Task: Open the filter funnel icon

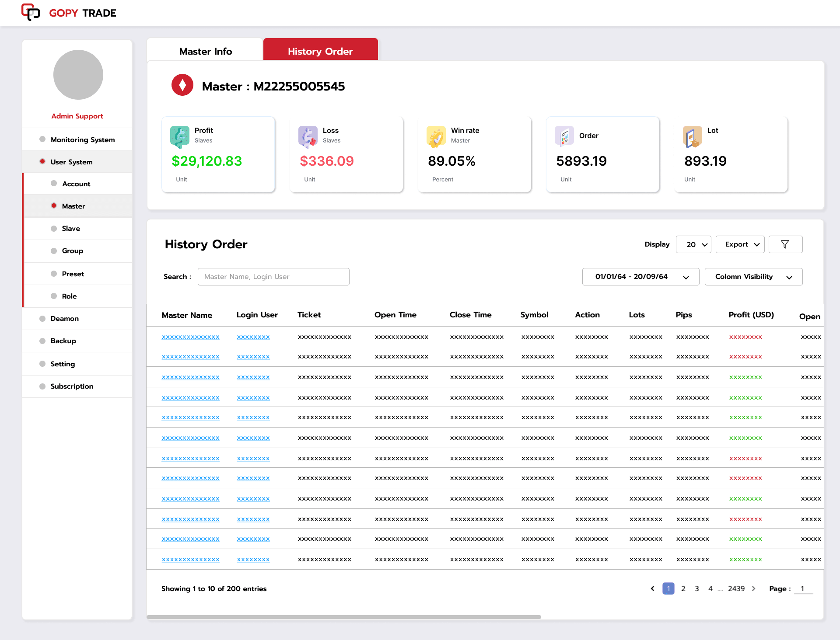Action: [x=785, y=244]
